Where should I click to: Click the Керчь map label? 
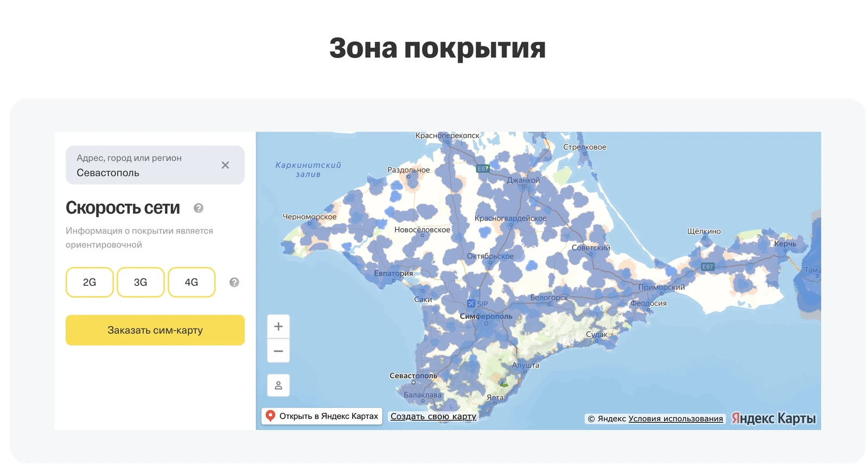coord(785,244)
